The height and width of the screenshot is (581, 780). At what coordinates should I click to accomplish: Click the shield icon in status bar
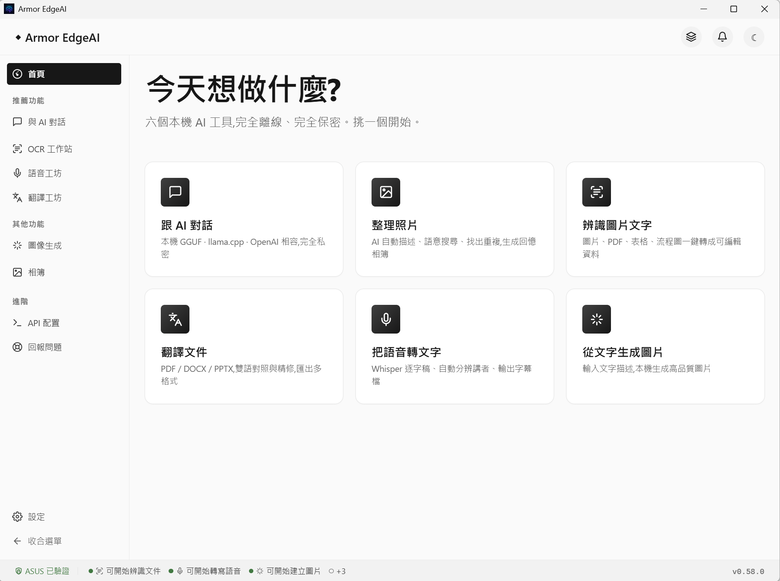click(19, 571)
